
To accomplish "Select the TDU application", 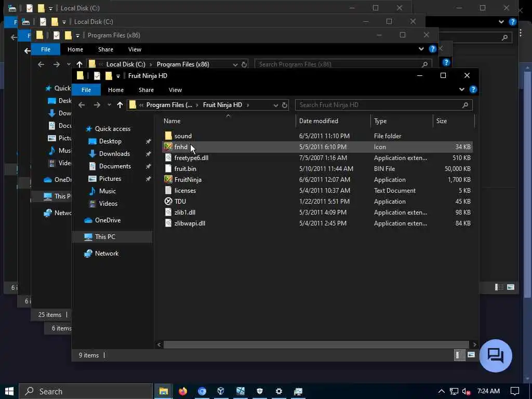I will tap(180, 201).
